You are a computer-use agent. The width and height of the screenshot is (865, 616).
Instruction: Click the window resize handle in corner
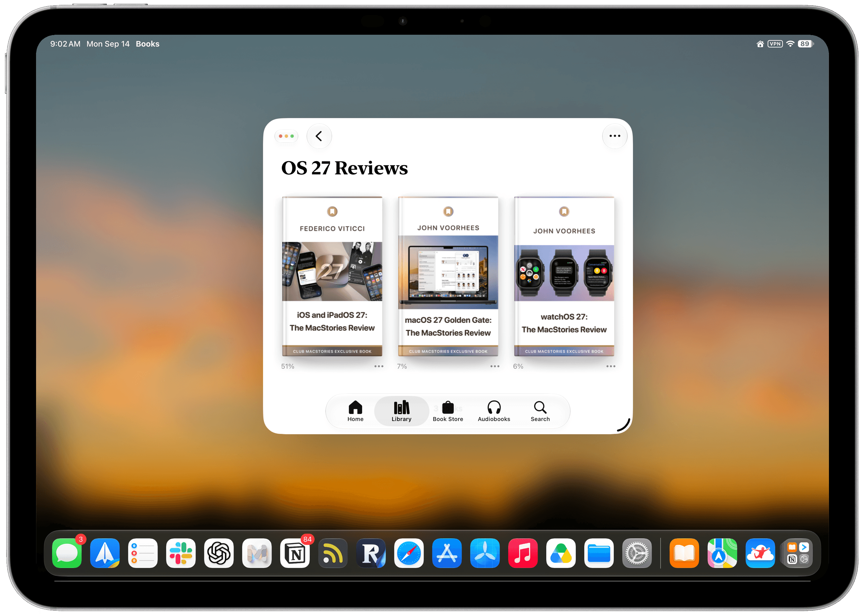pyautogui.click(x=624, y=426)
